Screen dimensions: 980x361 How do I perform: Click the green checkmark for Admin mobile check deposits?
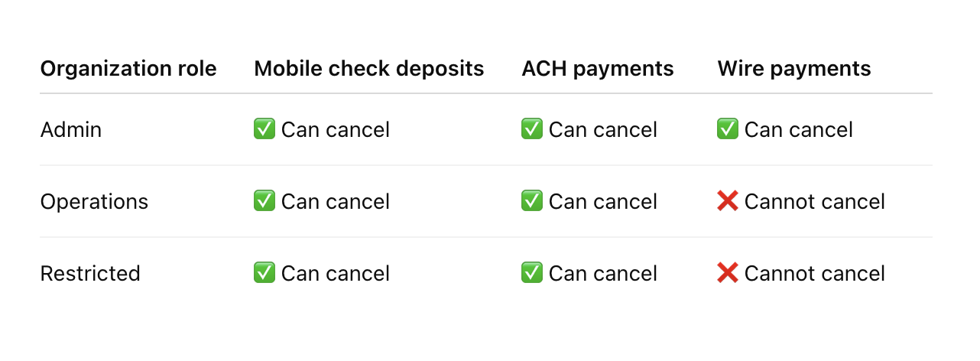[x=264, y=130]
